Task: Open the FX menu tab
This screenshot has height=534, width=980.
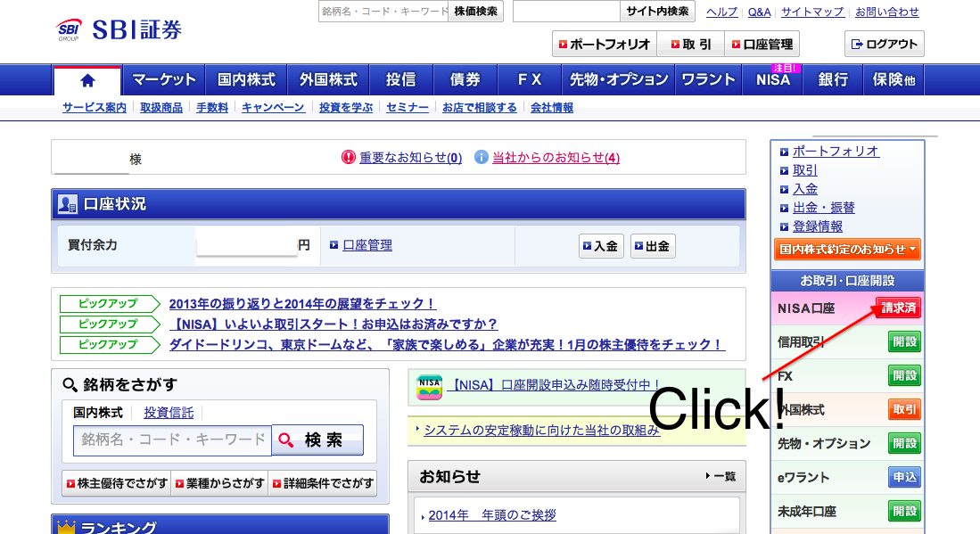Action: (x=530, y=80)
